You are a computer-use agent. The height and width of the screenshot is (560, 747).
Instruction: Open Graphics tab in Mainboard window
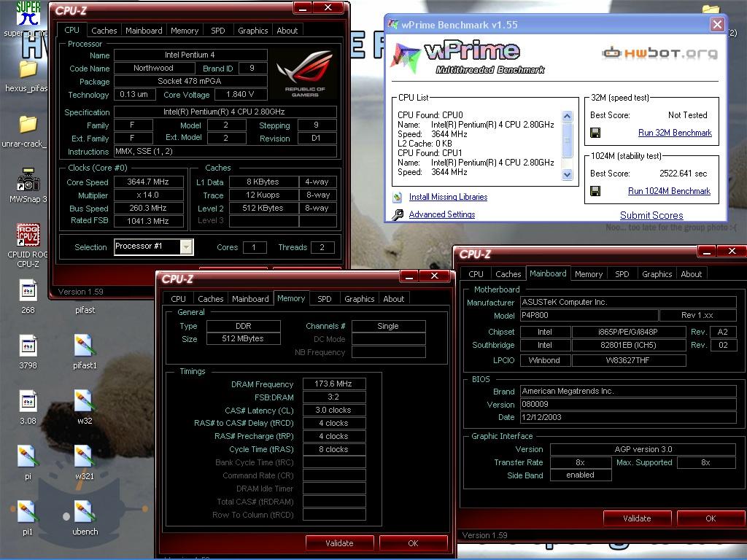pyautogui.click(x=657, y=274)
